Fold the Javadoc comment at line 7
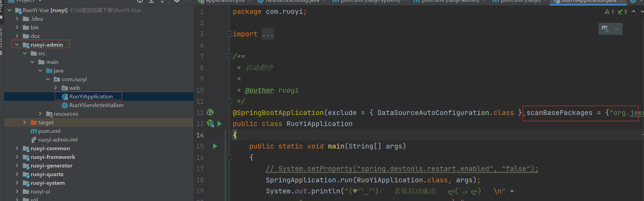Image resolution: width=644 pixels, height=201 pixels. (x=229, y=56)
